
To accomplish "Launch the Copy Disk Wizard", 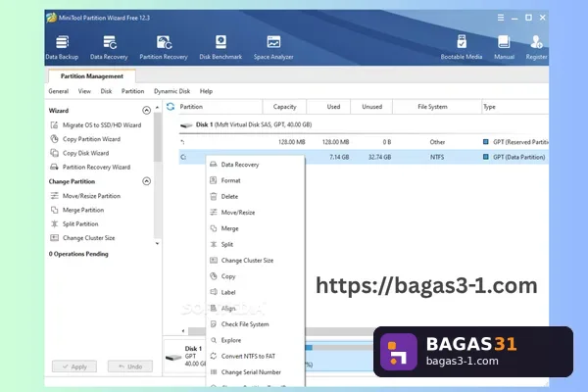I will 79,153.
